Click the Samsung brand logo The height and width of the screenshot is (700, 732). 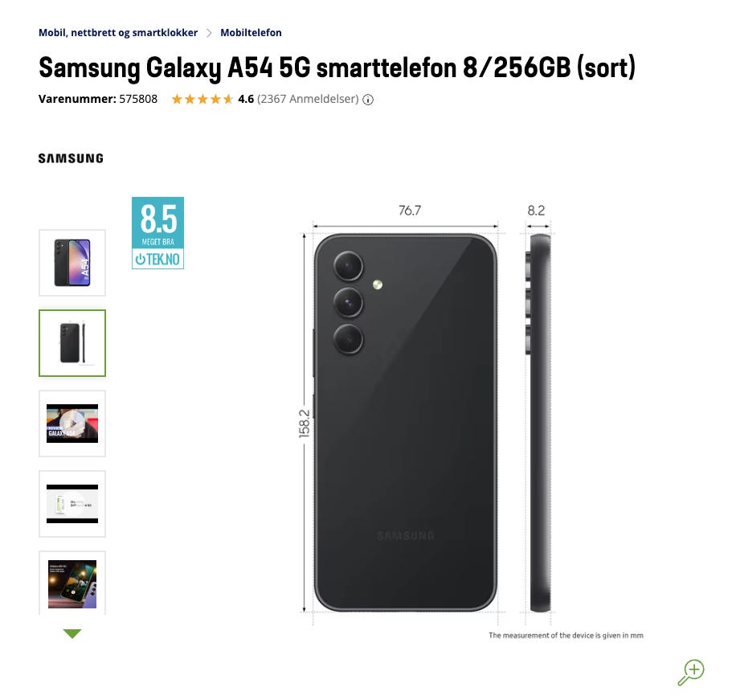pos(71,158)
